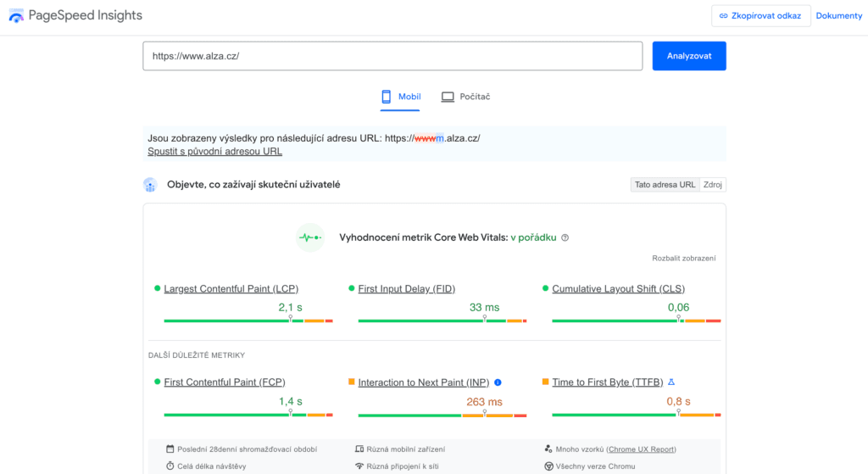This screenshot has height=474, width=868.
Task: Click the samples icon beside Mnoho vzorků
Action: (x=548, y=449)
